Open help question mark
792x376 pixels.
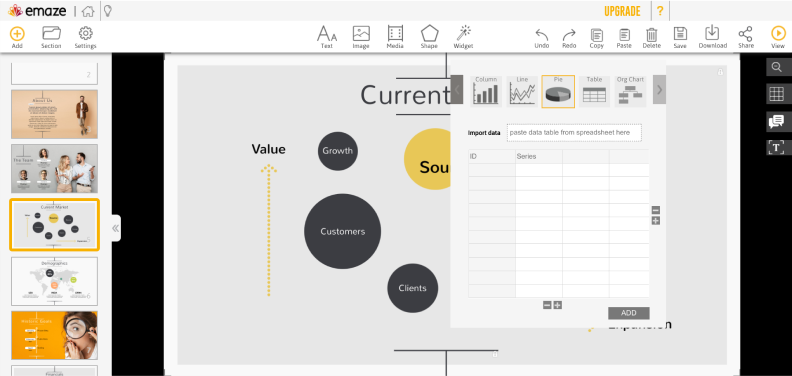[660, 11]
